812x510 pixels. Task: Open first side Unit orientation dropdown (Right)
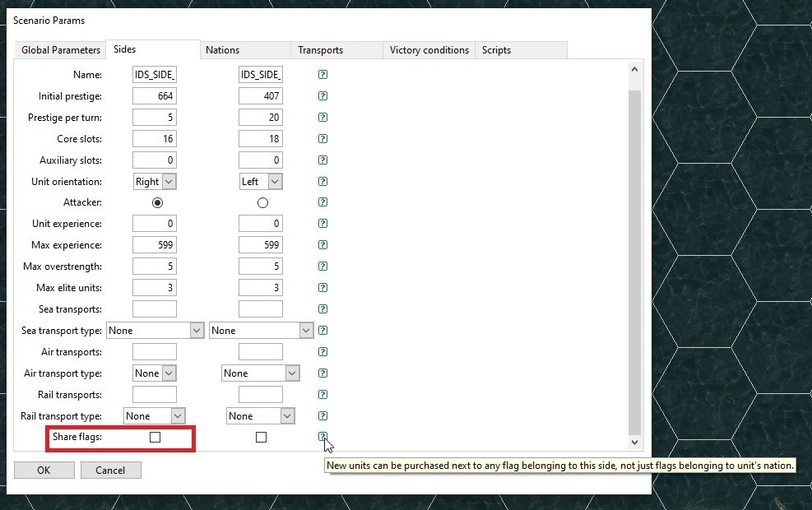click(x=155, y=182)
